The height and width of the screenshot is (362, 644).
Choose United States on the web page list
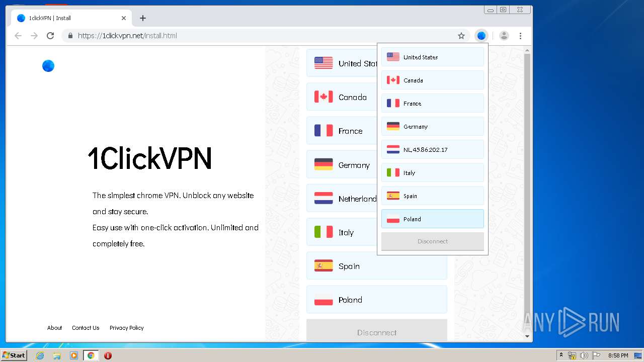point(342,63)
